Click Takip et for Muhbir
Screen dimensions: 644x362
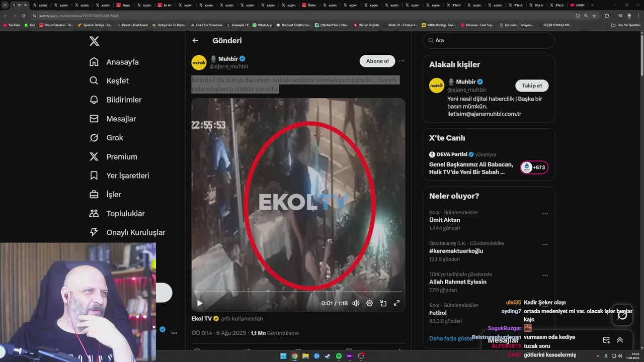tap(532, 85)
